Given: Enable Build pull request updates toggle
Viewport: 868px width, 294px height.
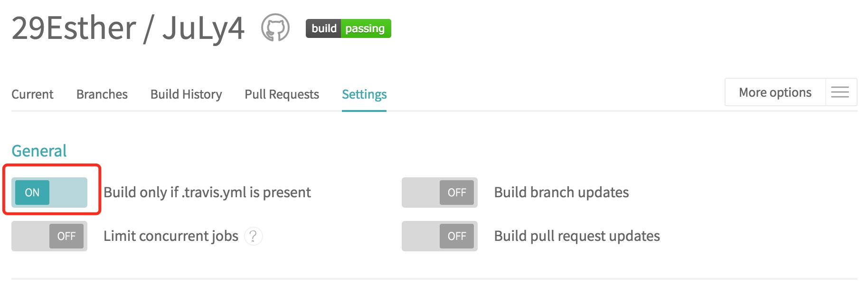Looking at the screenshot, I should (x=439, y=236).
